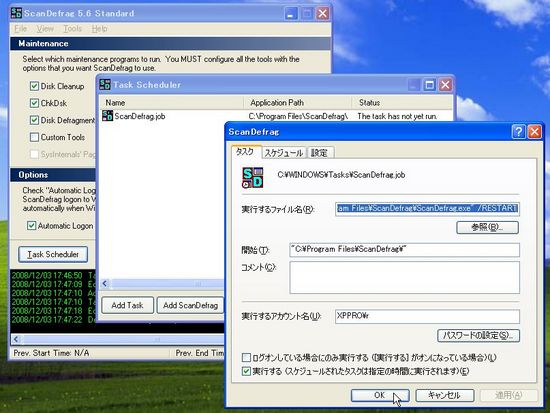Image resolution: width=550 pixels, height=413 pixels.
Task: Minimize the ScanDefrag 5.6 Standard window
Action: tap(291, 14)
